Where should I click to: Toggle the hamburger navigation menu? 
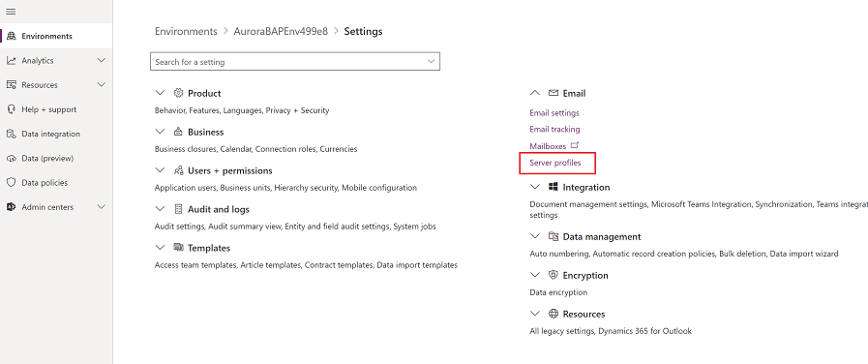click(11, 12)
